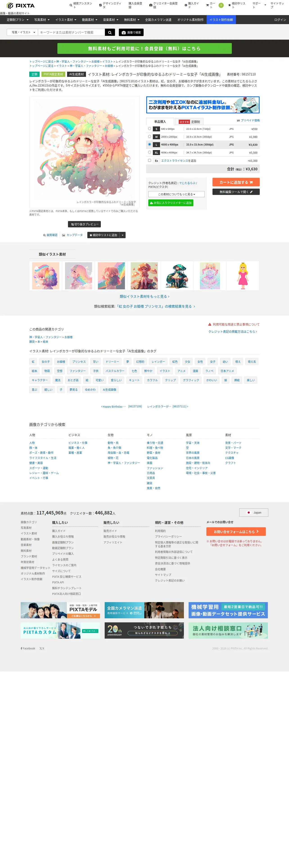Click 購入会員登録 header link

(x=135, y=5)
